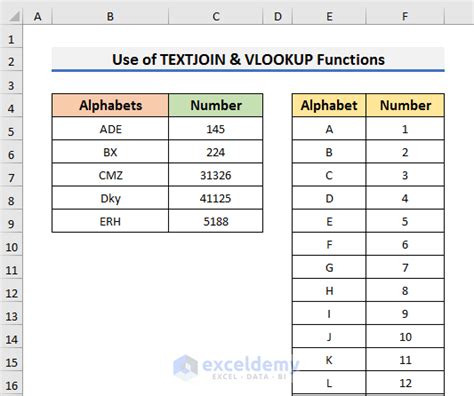The width and height of the screenshot is (474, 396).
Task: Click the green 'Number' header in column C
Action: coord(216,105)
